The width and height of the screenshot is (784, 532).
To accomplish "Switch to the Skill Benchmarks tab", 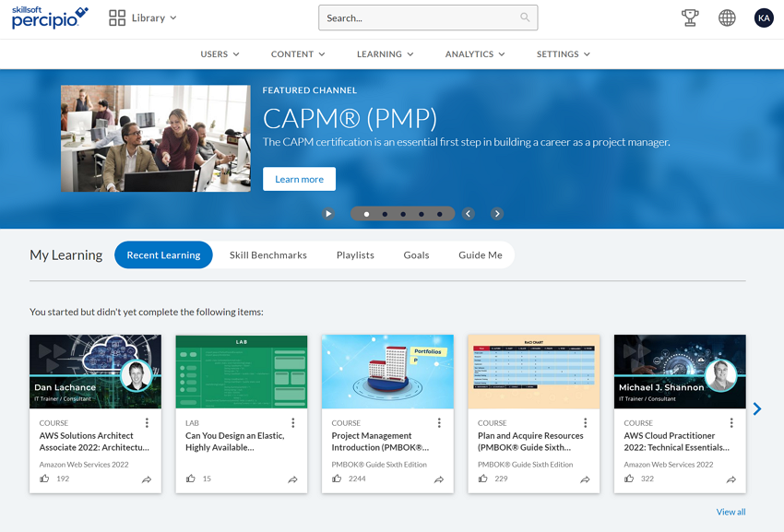I will (268, 255).
